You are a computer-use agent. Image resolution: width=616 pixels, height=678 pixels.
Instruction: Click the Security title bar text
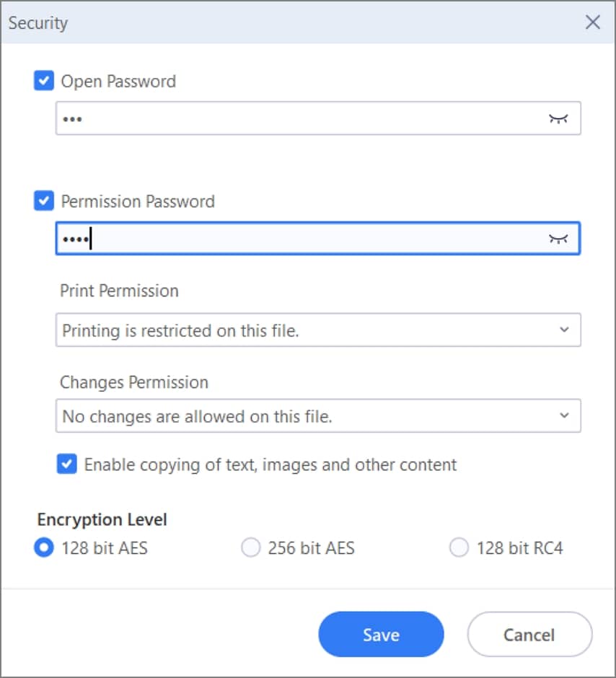click(x=38, y=23)
